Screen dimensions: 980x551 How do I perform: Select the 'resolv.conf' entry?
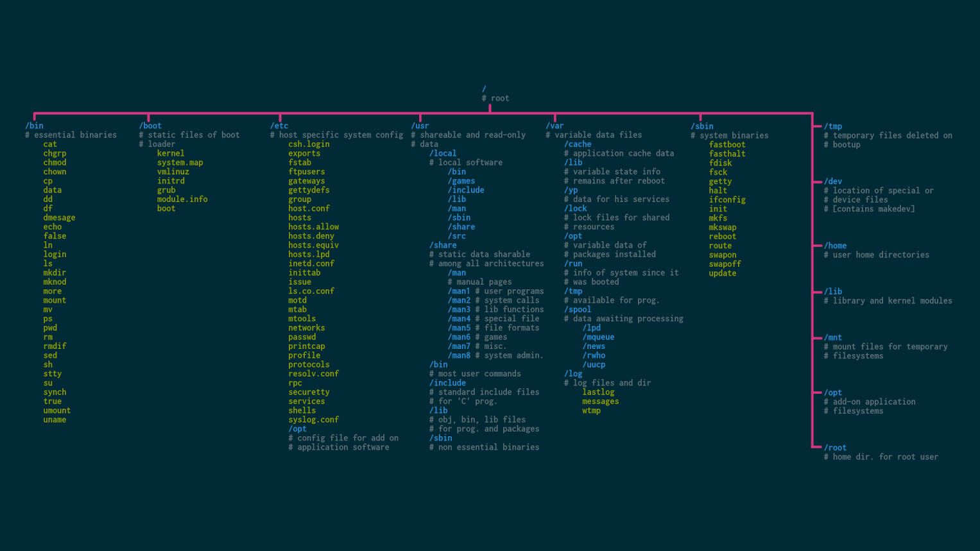click(313, 373)
